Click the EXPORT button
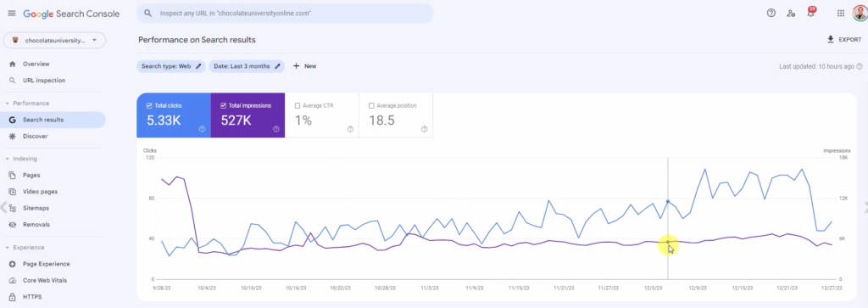Screen dimensions: 868x308 pyautogui.click(x=844, y=40)
